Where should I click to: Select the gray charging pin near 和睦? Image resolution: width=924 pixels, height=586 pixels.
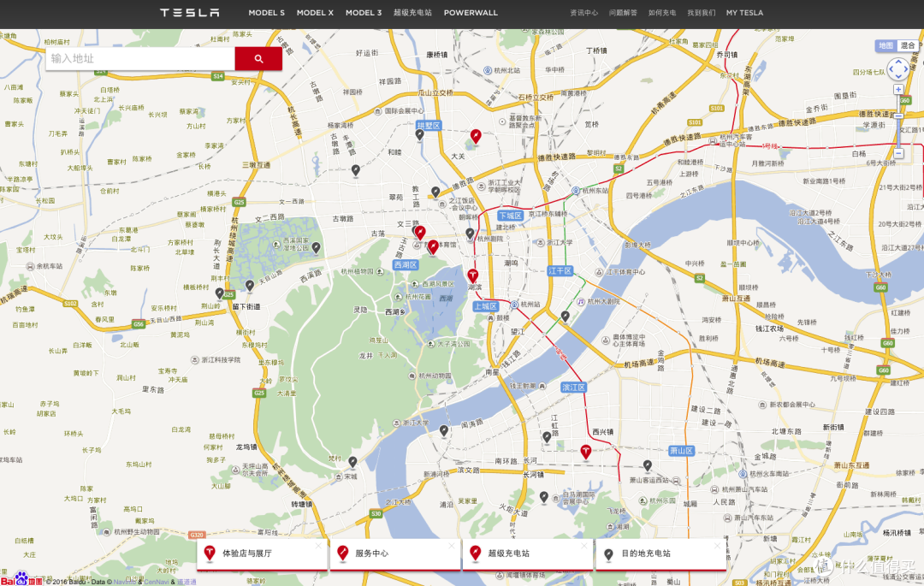pyautogui.click(x=355, y=171)
